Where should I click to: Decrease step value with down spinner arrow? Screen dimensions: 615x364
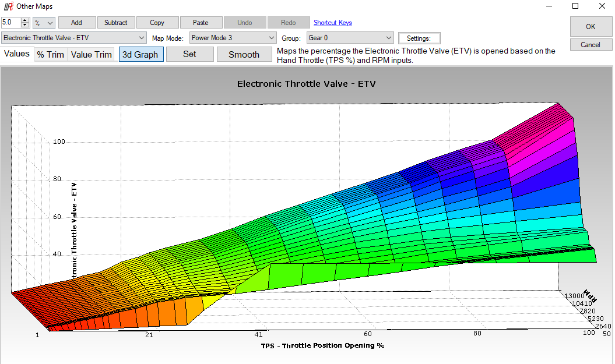pos(24,26)
